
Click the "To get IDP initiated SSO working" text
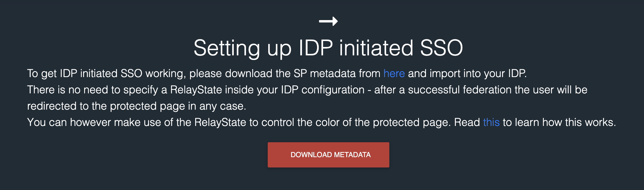click(106, 74)
